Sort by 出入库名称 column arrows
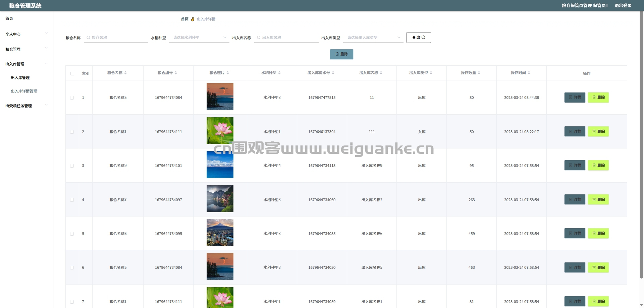Viewport: 644px width, 308px height. (381, 73)
